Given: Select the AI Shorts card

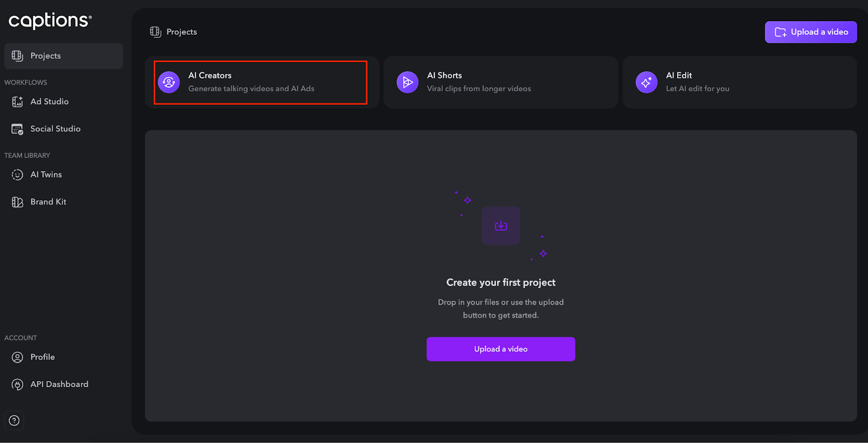Looking at the screenshot, I should tap(501, 82).
